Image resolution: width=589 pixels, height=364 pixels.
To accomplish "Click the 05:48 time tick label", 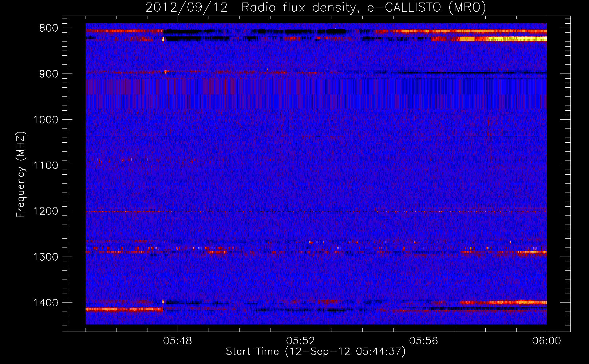I will (178, 341).
